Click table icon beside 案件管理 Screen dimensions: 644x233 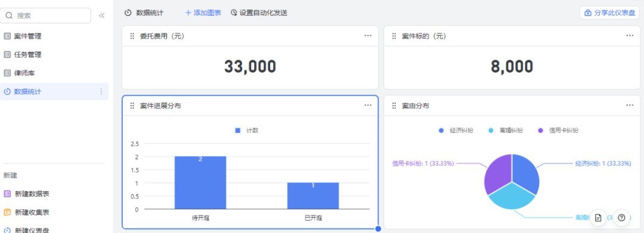(7, 36)
